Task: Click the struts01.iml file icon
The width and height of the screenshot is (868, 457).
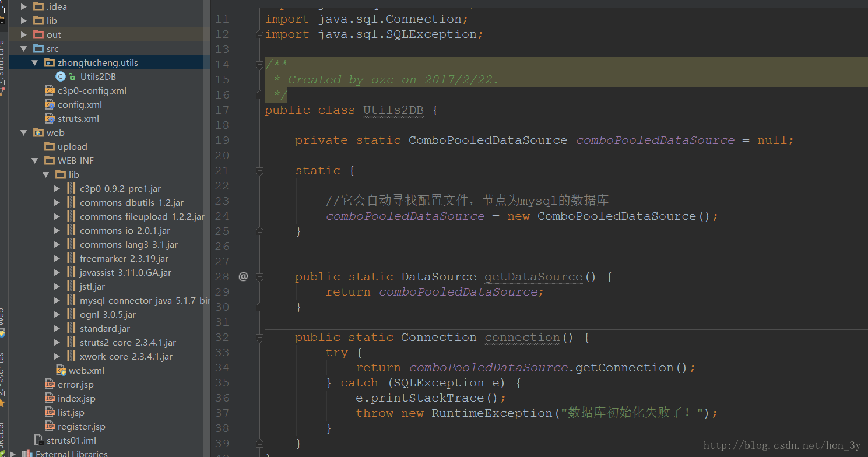Action: coord(39,440)
